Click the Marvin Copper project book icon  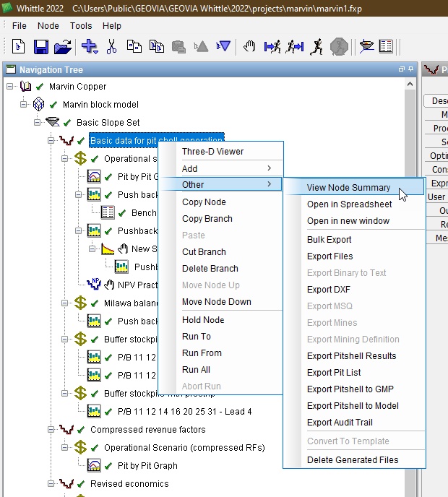pos(26,86)
